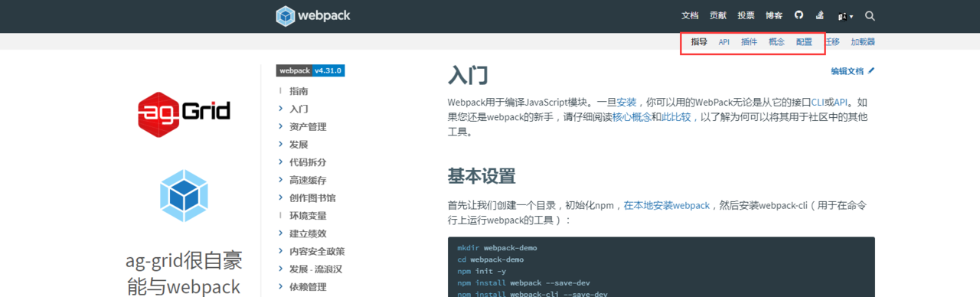Screen dimensions: 980x297
Task: Open the Stack Overflow icon link
Action: pos(820,15)
